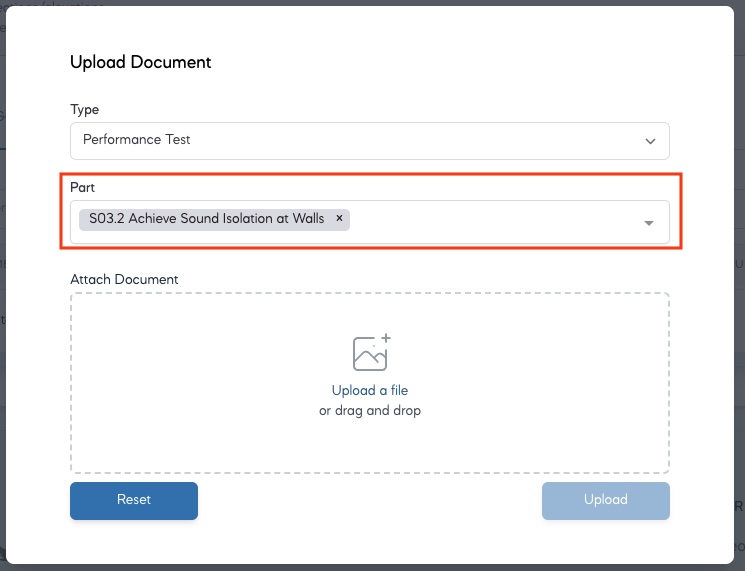Remove the S03.2 Achieve Sound Isolation tag

pyautogui.click(x=339, y=218)
